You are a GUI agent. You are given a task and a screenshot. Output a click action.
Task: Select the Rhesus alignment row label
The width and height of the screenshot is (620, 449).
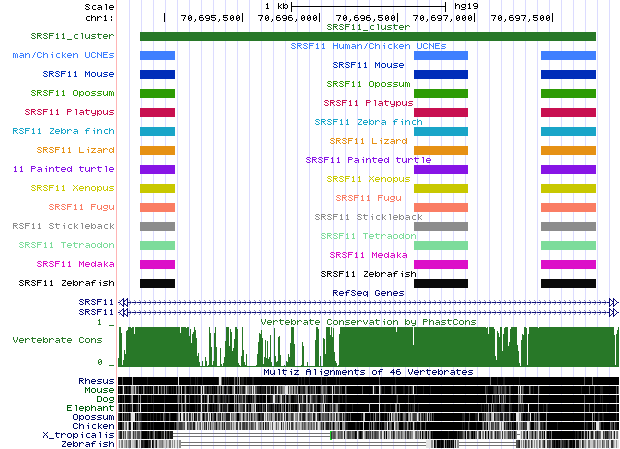[94, 381]
